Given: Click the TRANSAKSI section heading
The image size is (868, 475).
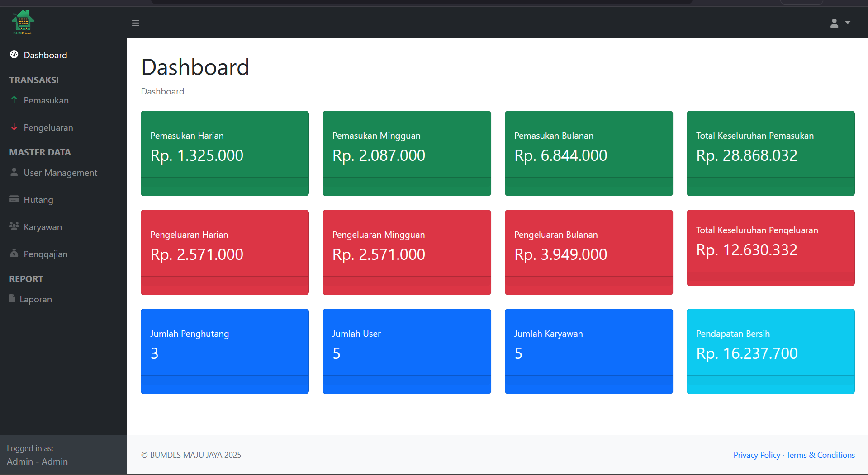Looking at the screenshot, I should tap(34, 80).
